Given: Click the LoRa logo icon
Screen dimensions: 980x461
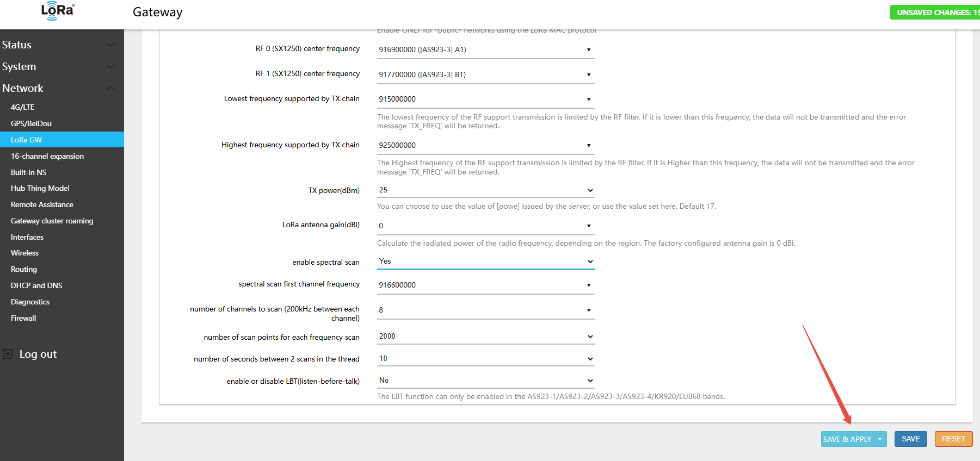Looking at the screenshot, I should pyautogui.click(x=58, y=11).
